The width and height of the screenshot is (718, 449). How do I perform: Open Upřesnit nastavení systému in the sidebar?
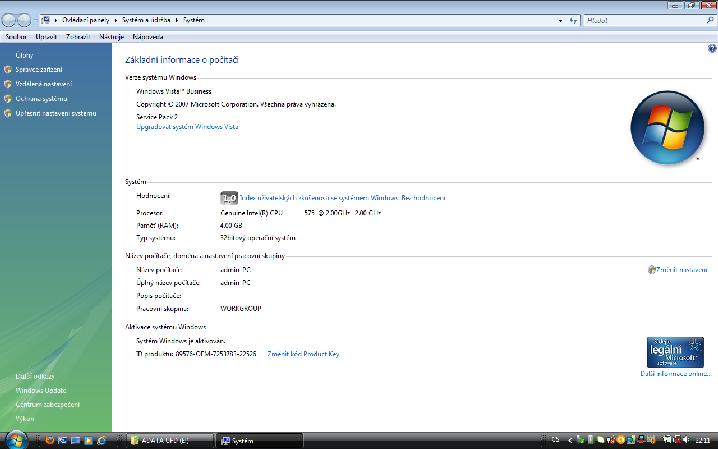tap(56, 113)
